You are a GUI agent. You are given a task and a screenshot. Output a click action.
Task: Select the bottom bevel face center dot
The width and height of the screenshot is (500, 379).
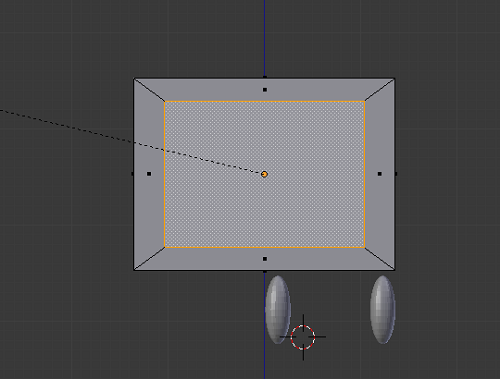(265, 259)
